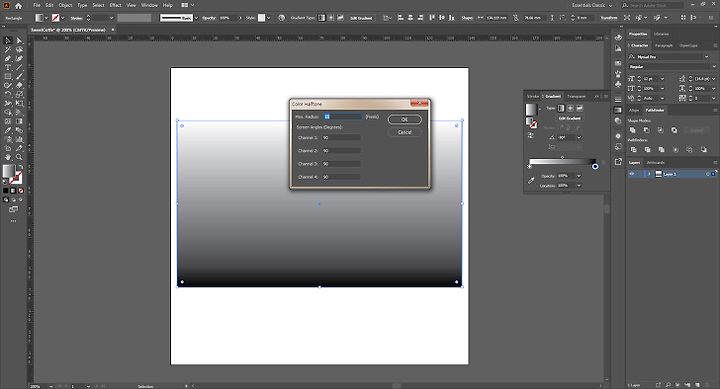Open the Effect menu
Viewport: 720px width, 389px height.
coord(115,6)
